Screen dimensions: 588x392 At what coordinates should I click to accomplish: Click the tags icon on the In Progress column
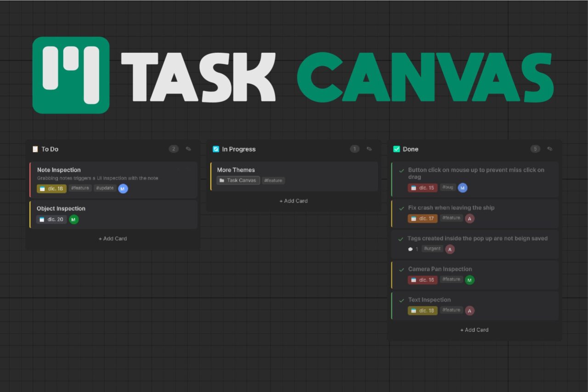click(369, 149)
